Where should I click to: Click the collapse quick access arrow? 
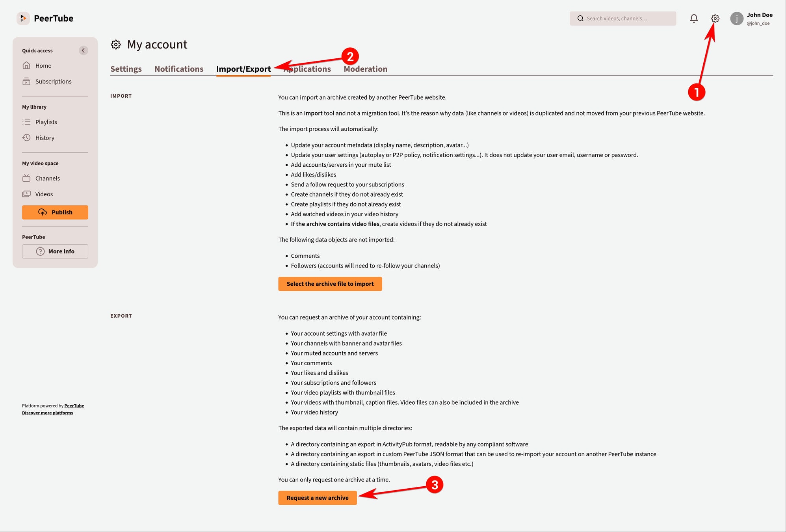pyautogui.click(x=83, y=50)
